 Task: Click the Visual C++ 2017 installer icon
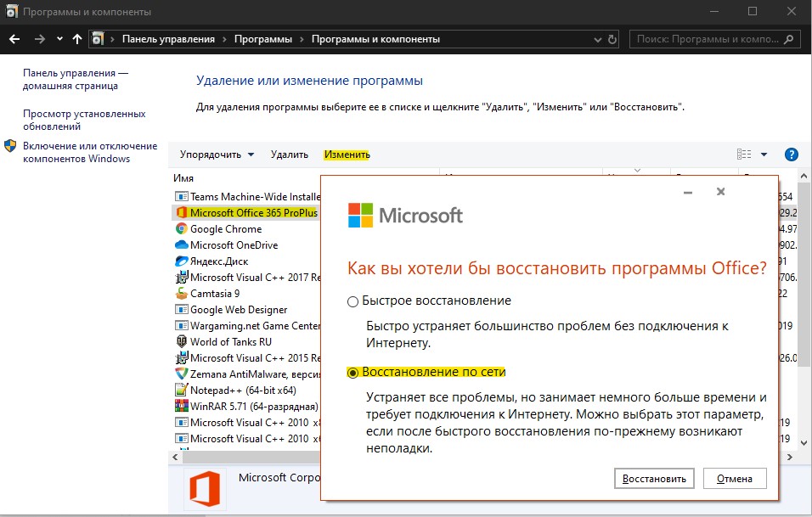tap(181, 278)
